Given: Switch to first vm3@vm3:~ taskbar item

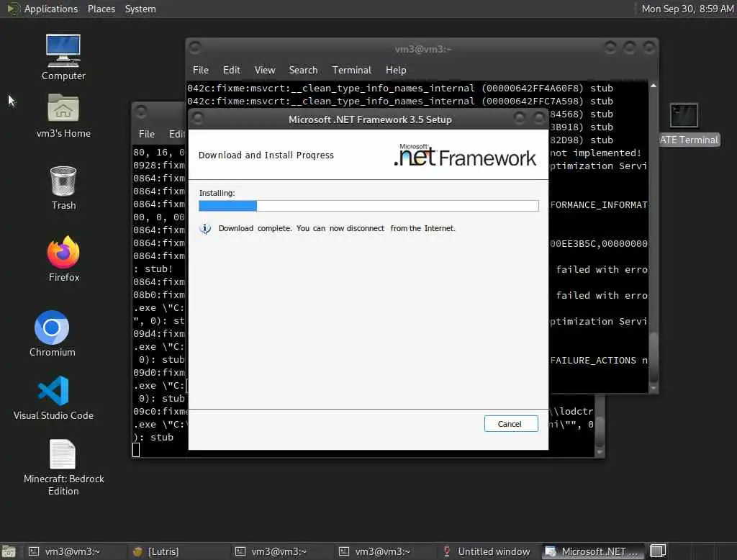Looking at the screenshot, I should coord(65,551).
